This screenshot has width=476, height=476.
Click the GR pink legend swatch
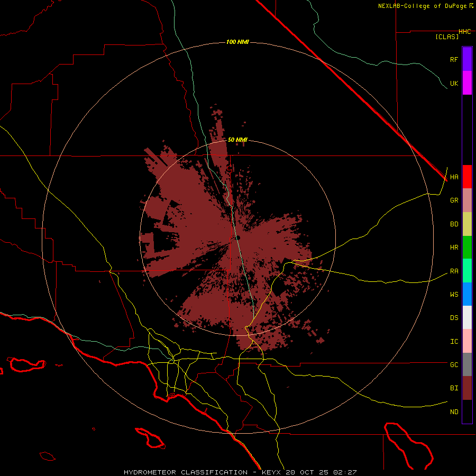point(467,200)
